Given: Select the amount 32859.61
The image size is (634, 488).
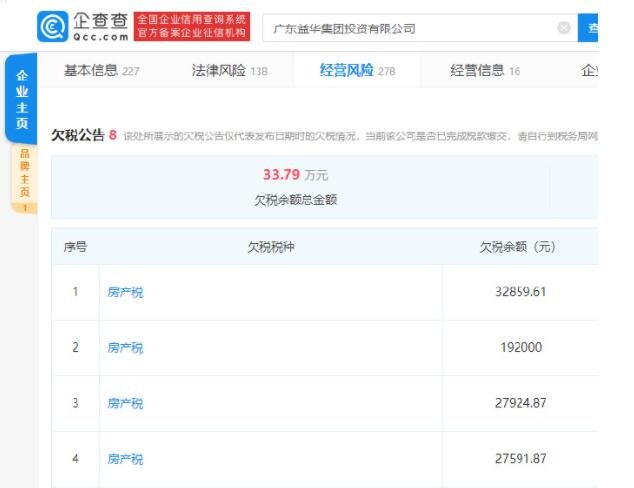Looking at the screenshot, I should (x=520, y=292).
